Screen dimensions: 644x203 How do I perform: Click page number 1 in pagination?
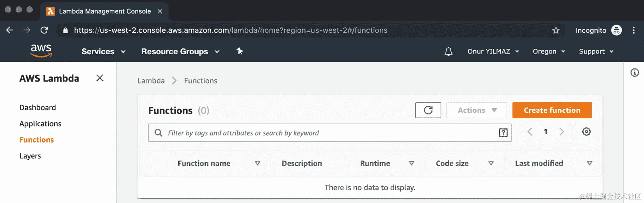546,132
